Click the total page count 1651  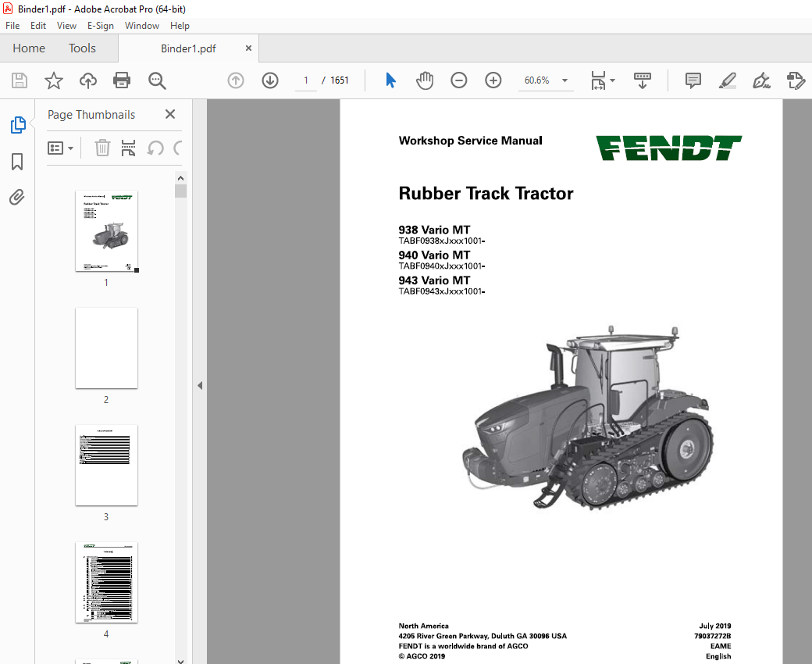tap(340, 80)
